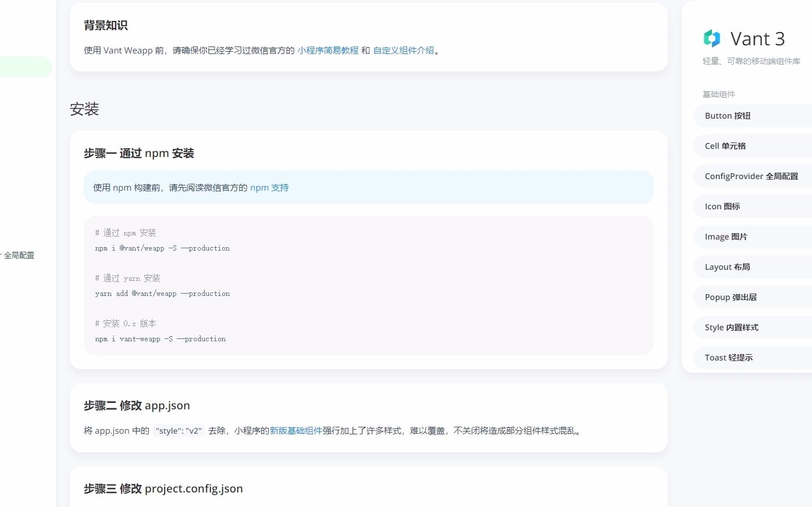This screenshot has height=507, width=812.
Task: Open Toast 轻提示 component page
Action: click(x=753, y=358)
